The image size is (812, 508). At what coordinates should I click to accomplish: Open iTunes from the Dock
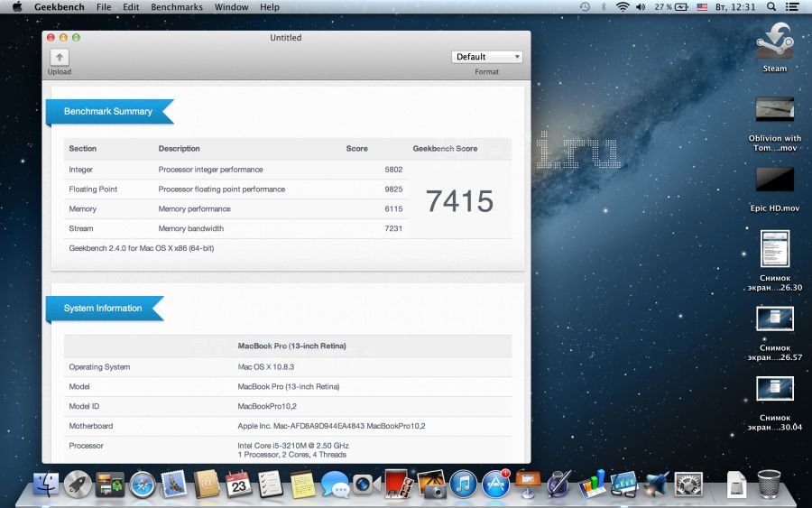[463, 485]
